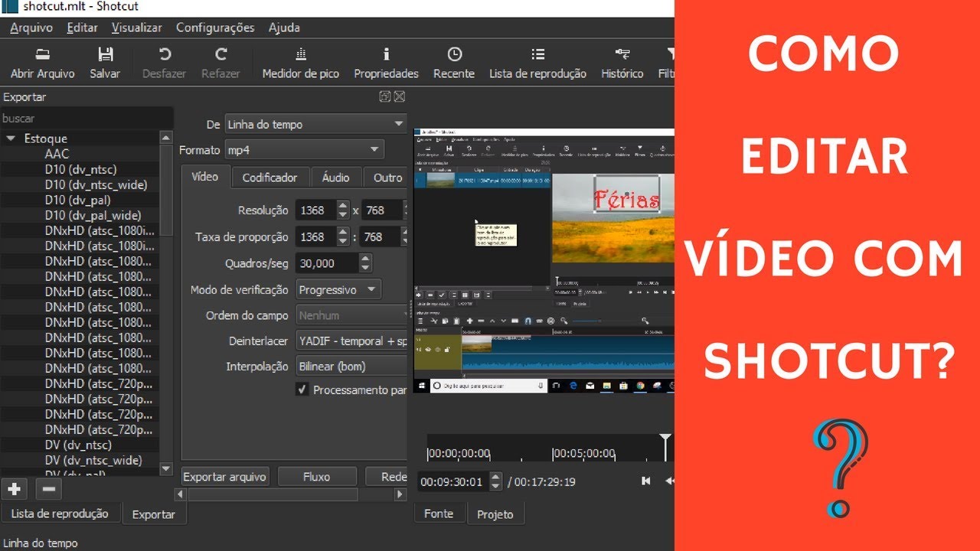980x551 pixels.
Task: Switch to the Áudio tab
Action: 335,178
